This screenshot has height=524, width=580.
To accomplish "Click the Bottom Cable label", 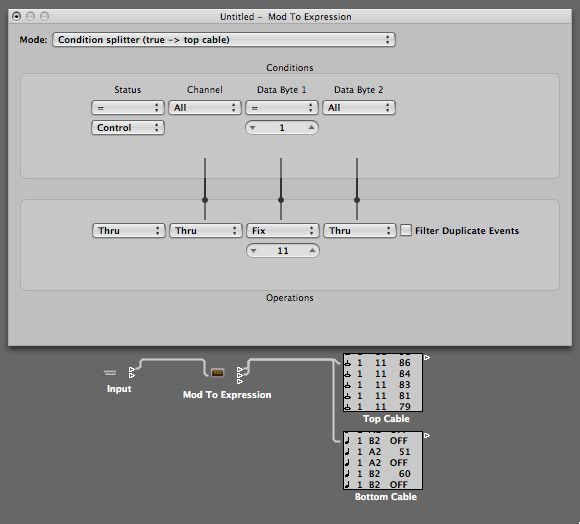I will 386,497.
